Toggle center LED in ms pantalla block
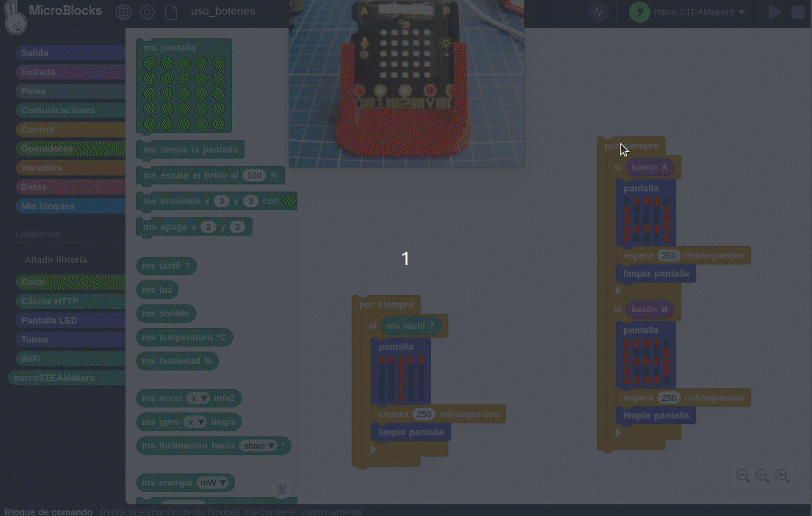This screenshot has height=516, width=812. coord(184,94)
